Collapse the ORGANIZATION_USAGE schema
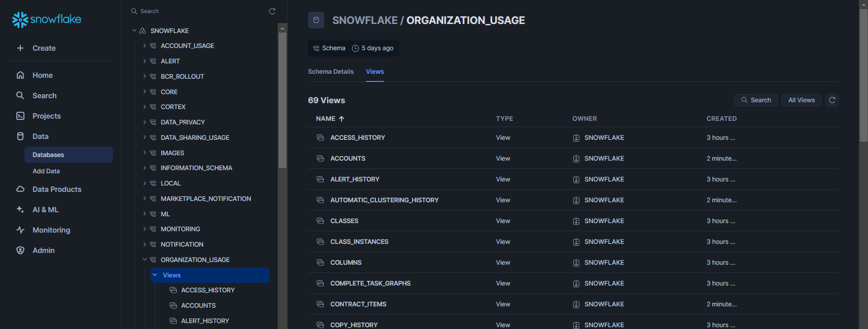The image size is (868, 329). click(144, 260)
